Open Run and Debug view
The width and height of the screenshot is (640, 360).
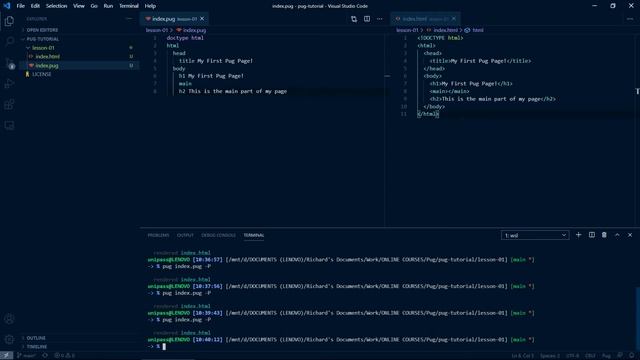tap(9, 84)
